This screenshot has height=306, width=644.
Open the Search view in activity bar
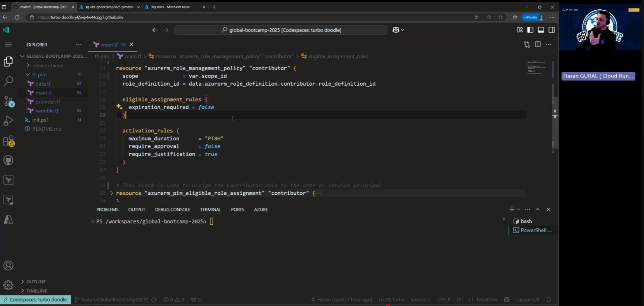[x=8, y=81]
